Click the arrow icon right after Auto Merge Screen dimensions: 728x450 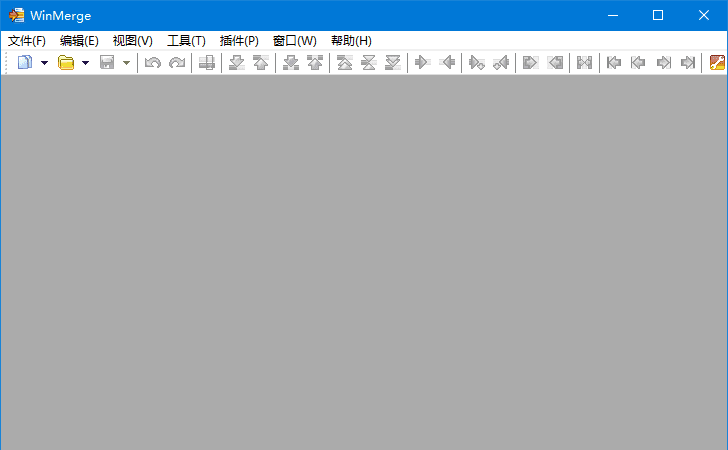[614, 62]
